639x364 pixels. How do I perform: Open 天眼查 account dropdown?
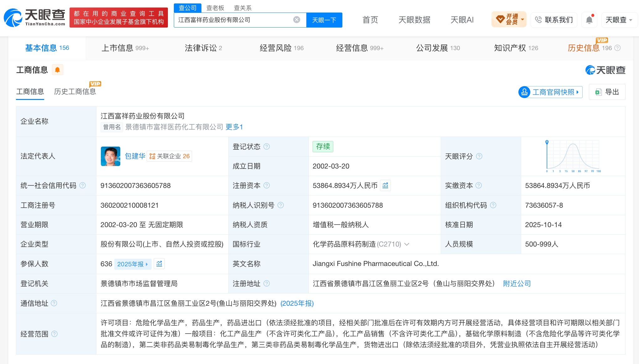click(x=619, y=20)
